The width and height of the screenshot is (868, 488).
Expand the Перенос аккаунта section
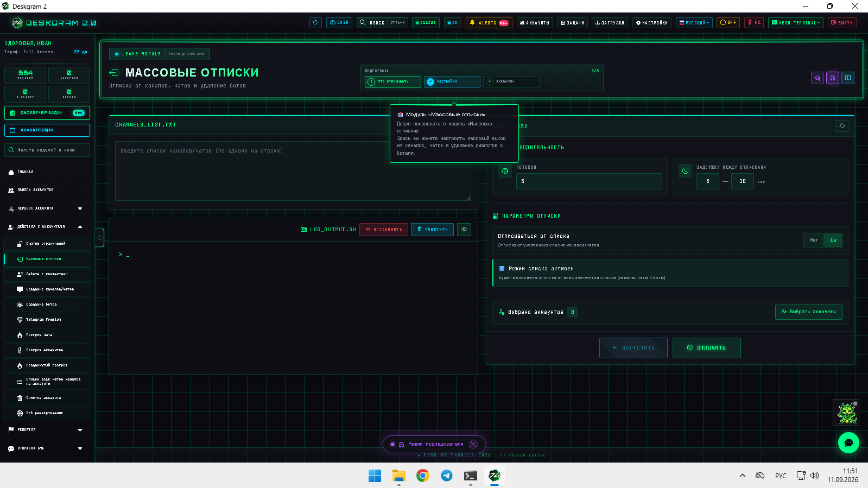(x=47, y=208)
